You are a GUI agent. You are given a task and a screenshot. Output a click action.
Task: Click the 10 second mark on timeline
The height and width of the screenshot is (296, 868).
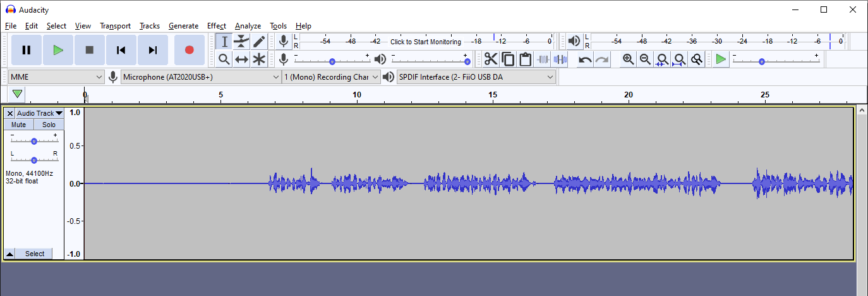(x=357, y=95)
